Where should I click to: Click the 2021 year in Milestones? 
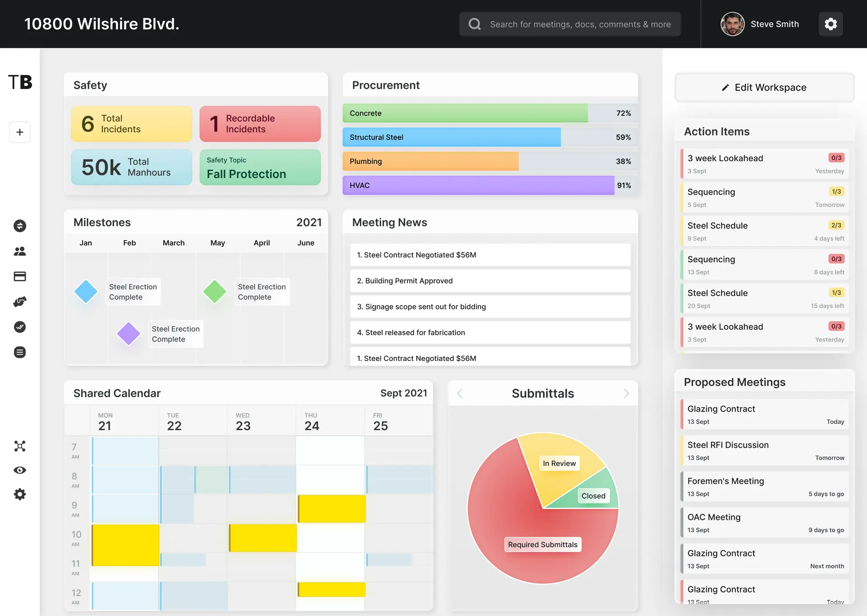(308, 222)
